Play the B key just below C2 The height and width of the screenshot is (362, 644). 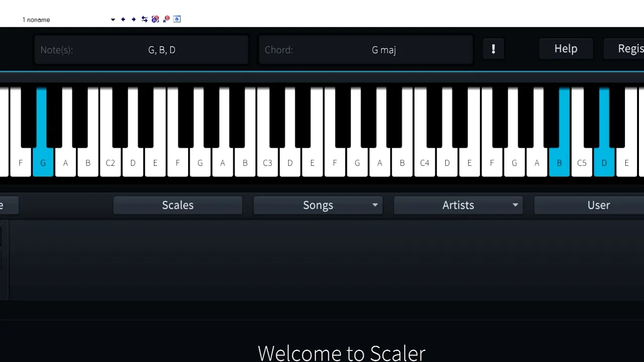(88, 163)
